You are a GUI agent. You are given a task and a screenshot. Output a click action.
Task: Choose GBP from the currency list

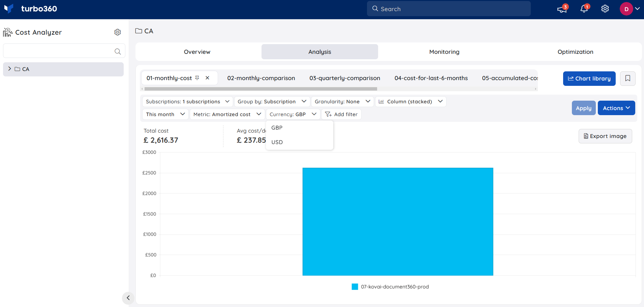click(x=299, y=128)
